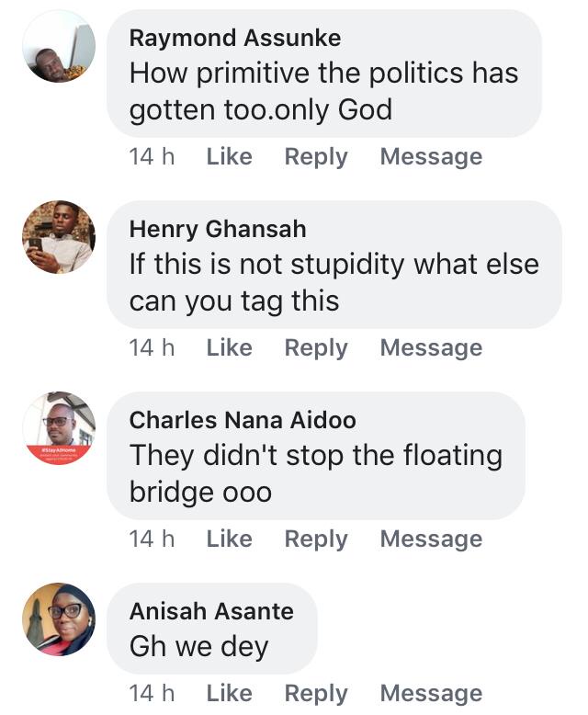Click the Anisah Asante name link

[x=211, y=611]
